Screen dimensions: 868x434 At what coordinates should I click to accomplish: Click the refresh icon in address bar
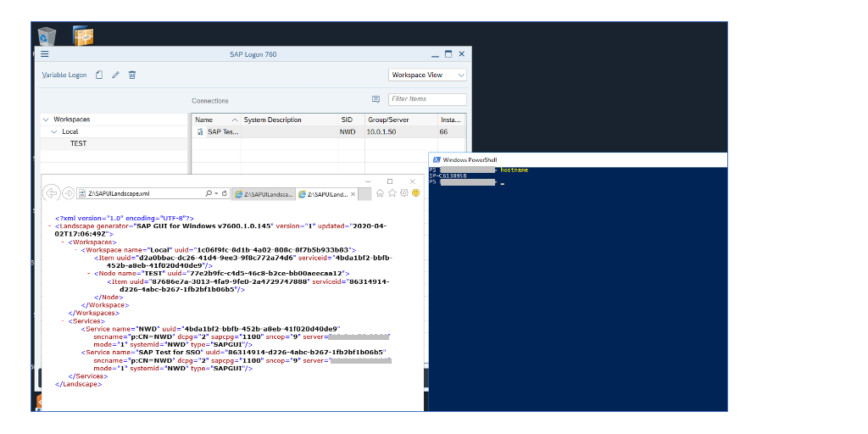click(x=224, y=194)
